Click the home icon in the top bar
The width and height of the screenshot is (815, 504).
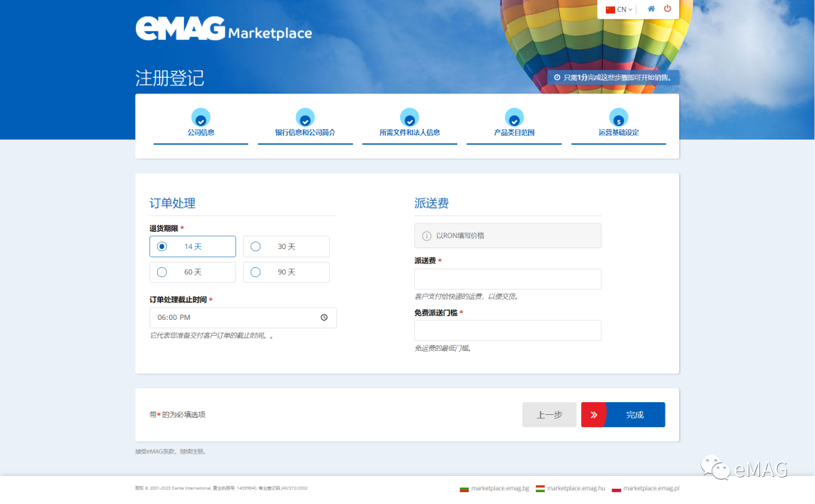pyautogui.click(x=650, y=9)
